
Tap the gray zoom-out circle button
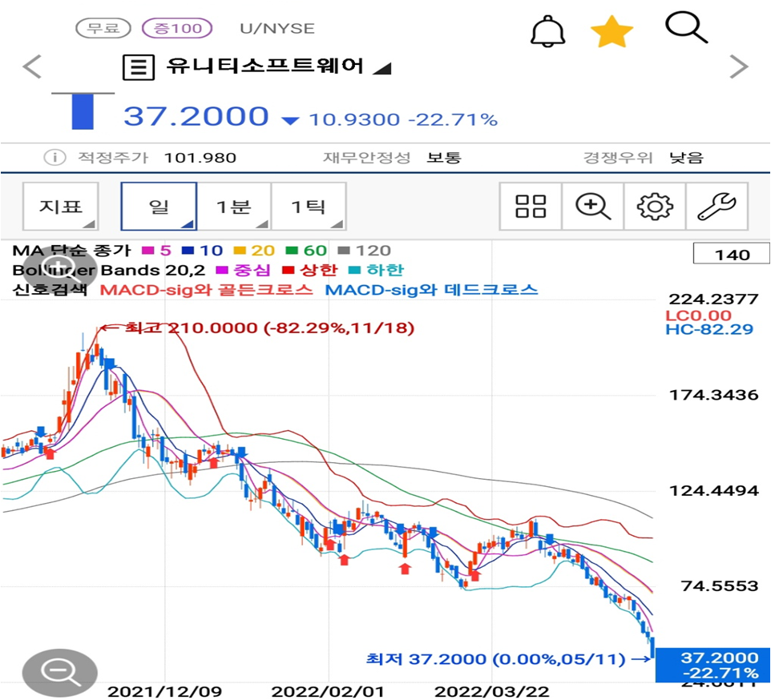pyautogui.click(x=59, y=671)
